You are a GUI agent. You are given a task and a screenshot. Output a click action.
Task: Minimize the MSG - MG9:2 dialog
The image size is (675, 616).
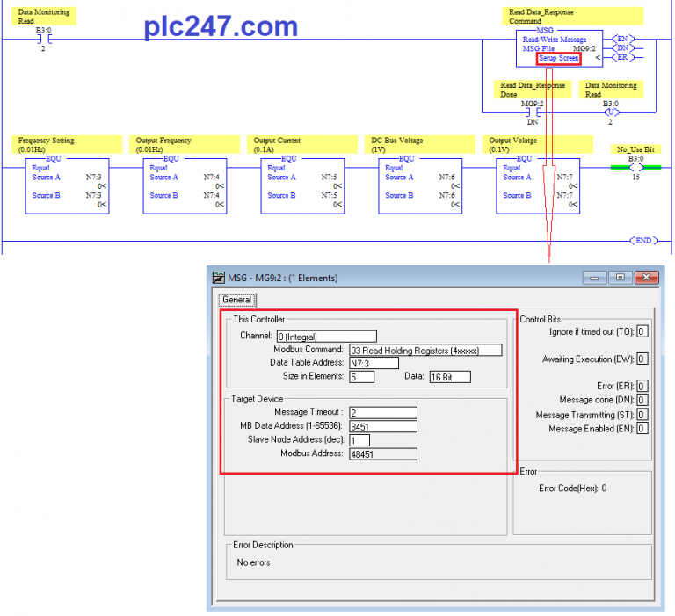point(594,277)
